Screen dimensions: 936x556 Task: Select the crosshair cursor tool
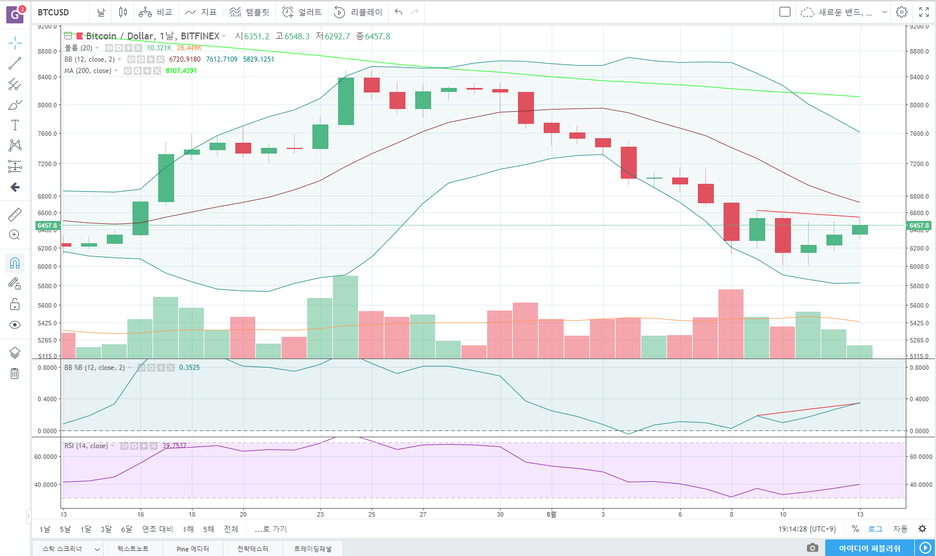click(15, 43)
